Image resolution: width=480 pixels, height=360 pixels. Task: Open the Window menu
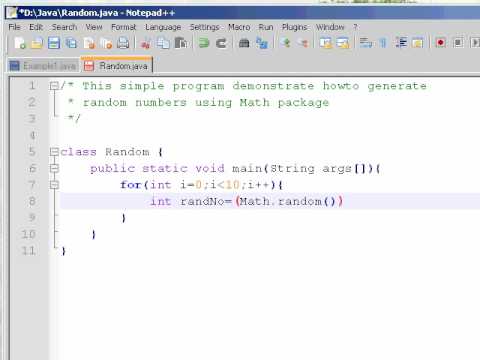[330, 27]
